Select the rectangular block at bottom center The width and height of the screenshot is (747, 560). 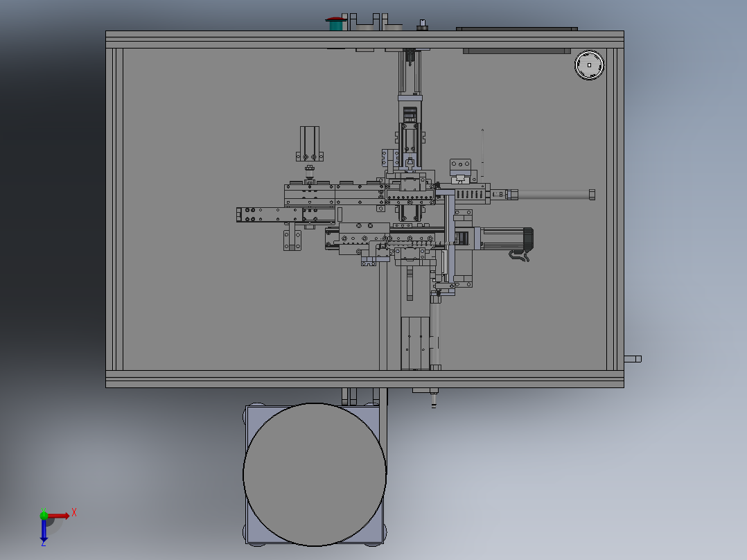point(415,343)
